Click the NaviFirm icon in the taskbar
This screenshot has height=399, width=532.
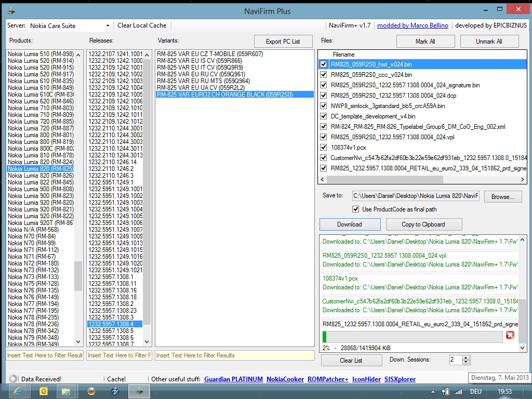(x=139, y=392)
